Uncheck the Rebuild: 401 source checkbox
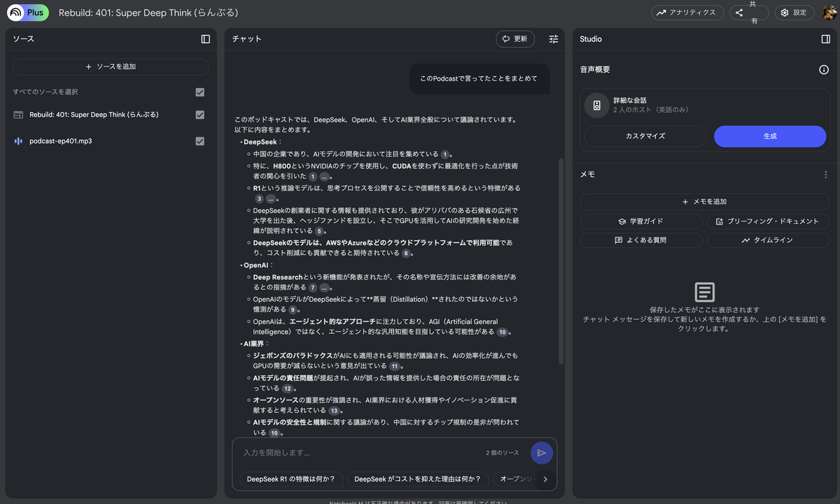 tap(199, 115)
